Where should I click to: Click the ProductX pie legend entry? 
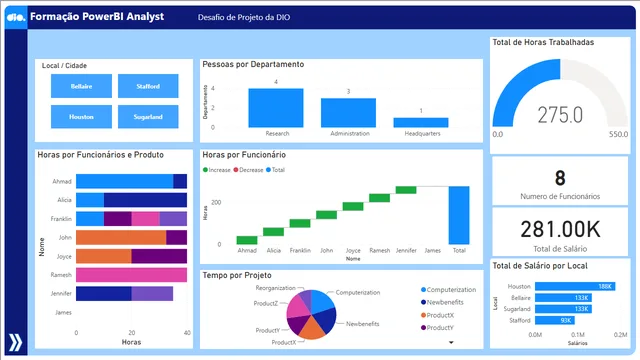tap(437, 315)
